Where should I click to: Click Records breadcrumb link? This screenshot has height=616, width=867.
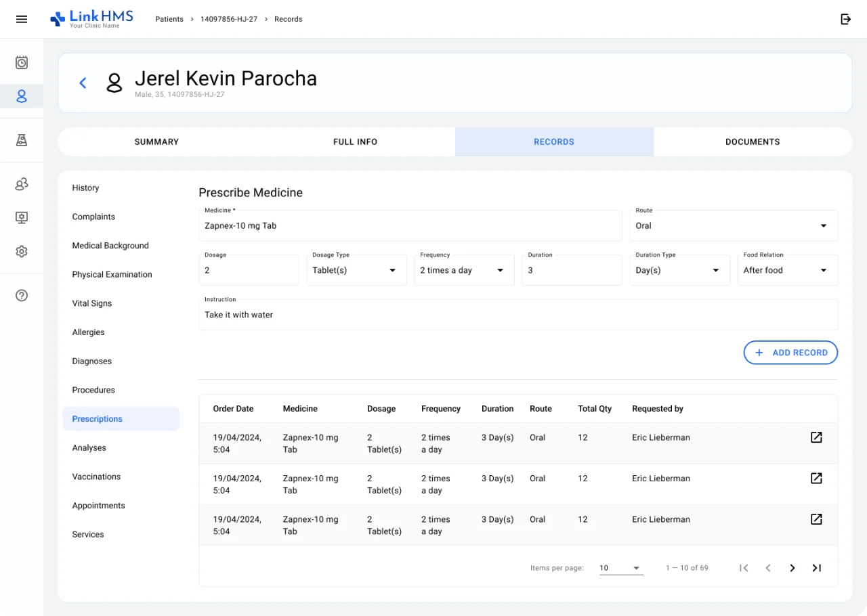click(289, 19)
